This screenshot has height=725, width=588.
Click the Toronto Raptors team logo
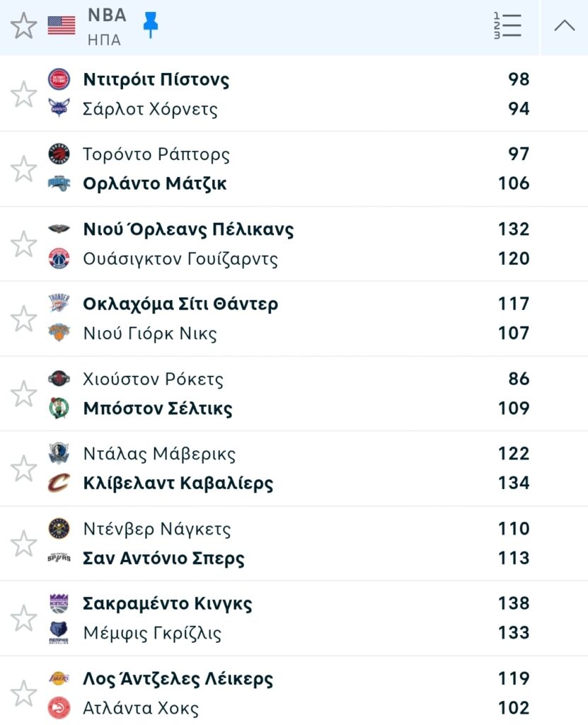point(59,154)
